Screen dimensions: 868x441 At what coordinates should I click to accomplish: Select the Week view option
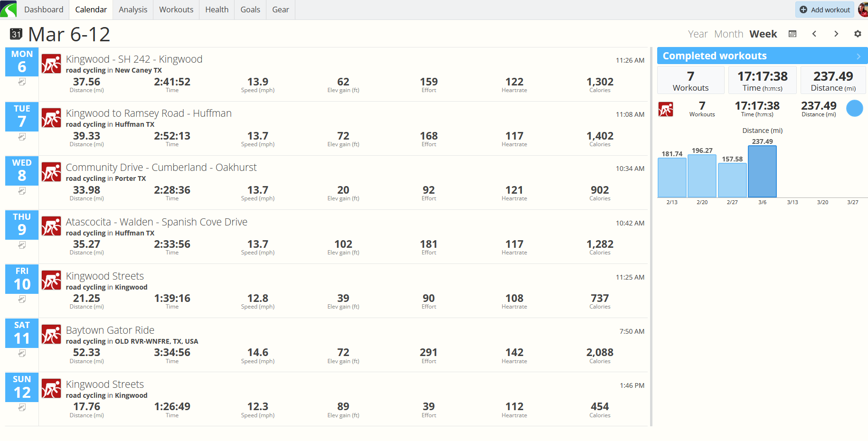[763, 34]
